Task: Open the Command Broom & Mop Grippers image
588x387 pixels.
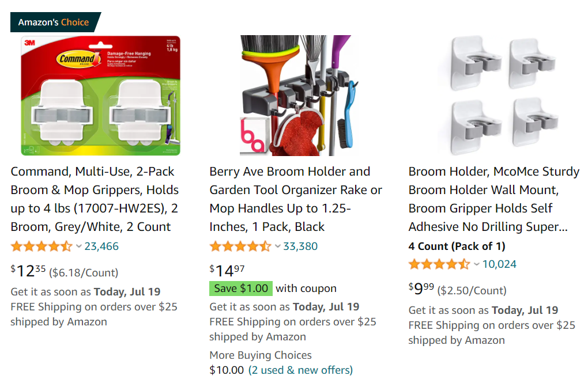Action: click(100, 96)
